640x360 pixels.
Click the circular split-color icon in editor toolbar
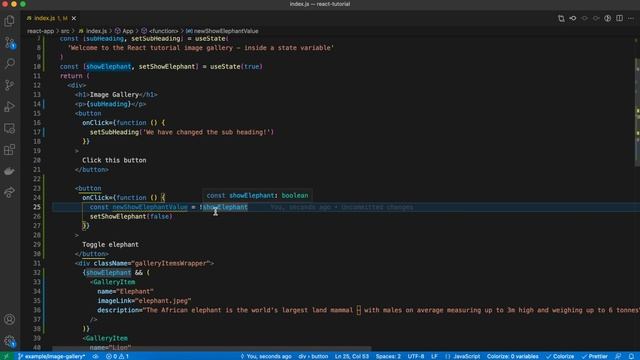[607, 18]
